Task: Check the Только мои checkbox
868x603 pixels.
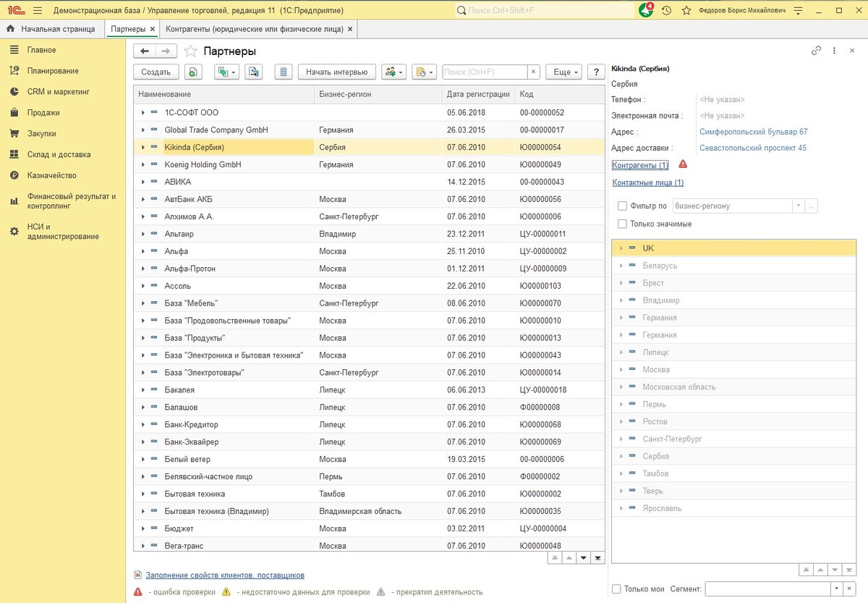Action: (616, 589)
